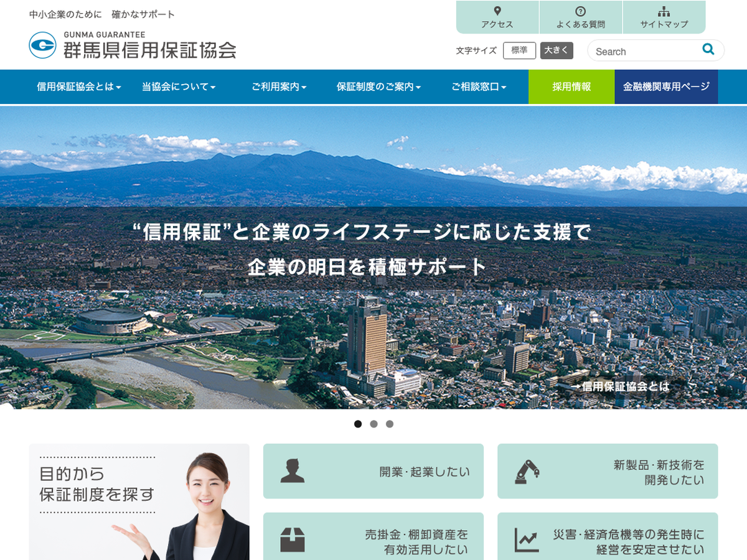This screenshot has width=747, height=560.
Task: Click the Gunma Guarantee logo icon
Action: tap(42, 45)
